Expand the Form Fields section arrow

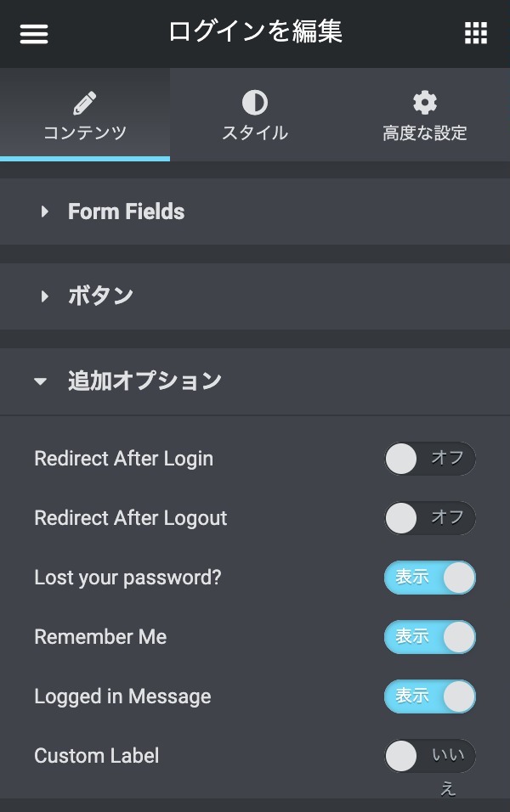[x=44, y=211]
